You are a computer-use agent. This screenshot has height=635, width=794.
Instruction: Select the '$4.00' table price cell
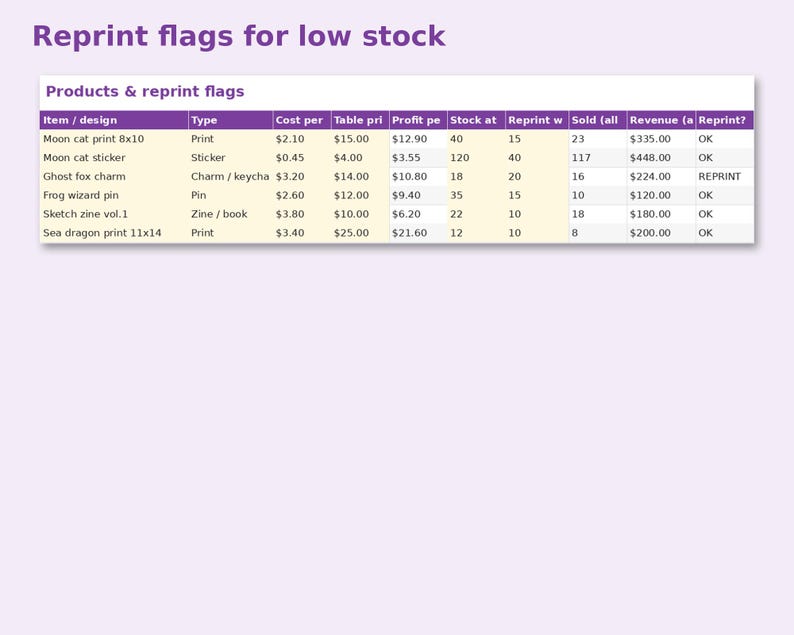click(360, 157)
